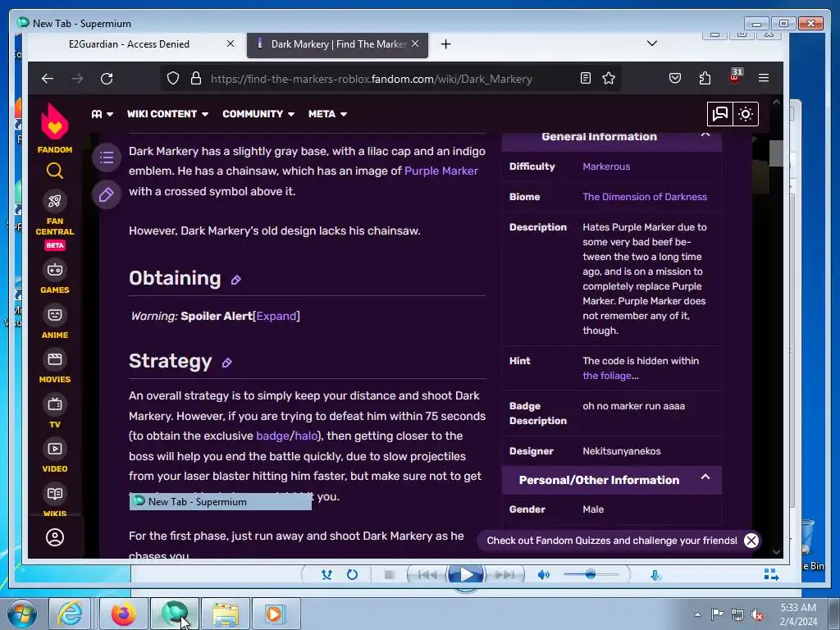Open a new tab with plus
Viewport: 840px width, 630px height.
click(x=445, y=44)
